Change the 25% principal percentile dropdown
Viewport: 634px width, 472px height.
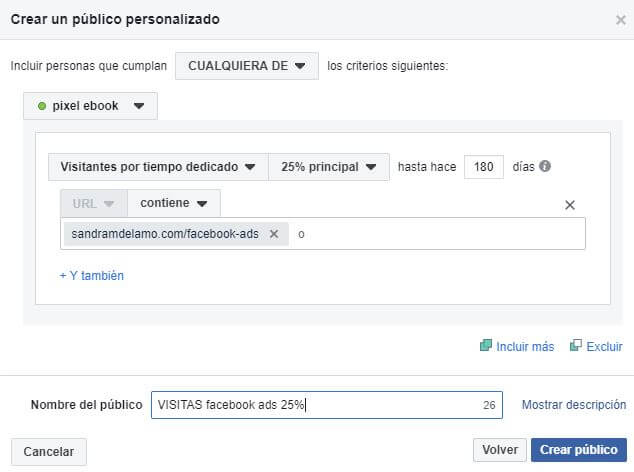pyautogui.click(x=328, y=167)
